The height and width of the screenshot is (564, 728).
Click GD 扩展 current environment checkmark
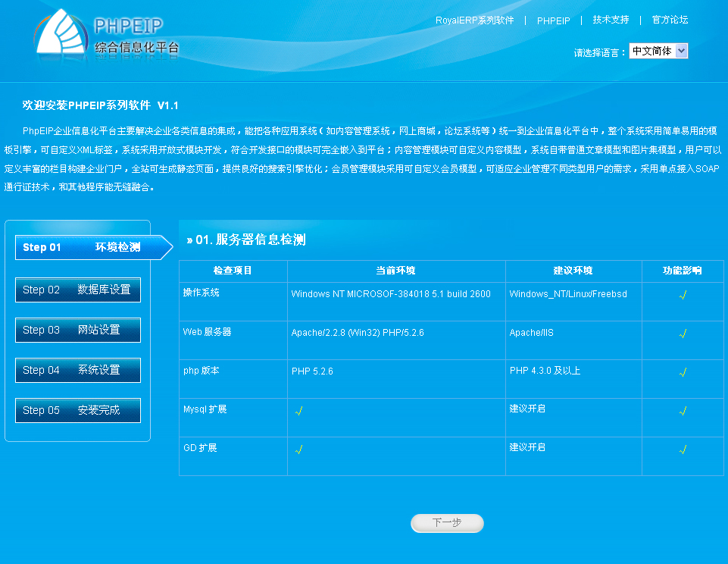coord(299,450)
